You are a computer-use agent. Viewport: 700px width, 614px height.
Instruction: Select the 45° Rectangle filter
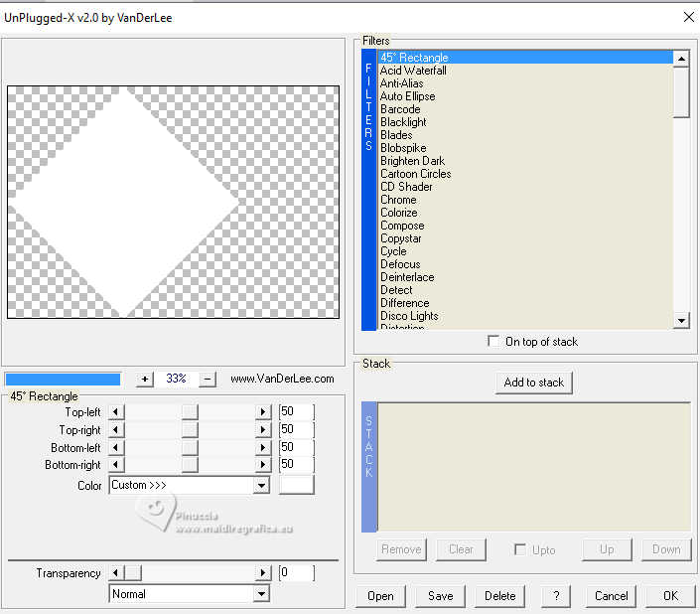click(525, 58)
